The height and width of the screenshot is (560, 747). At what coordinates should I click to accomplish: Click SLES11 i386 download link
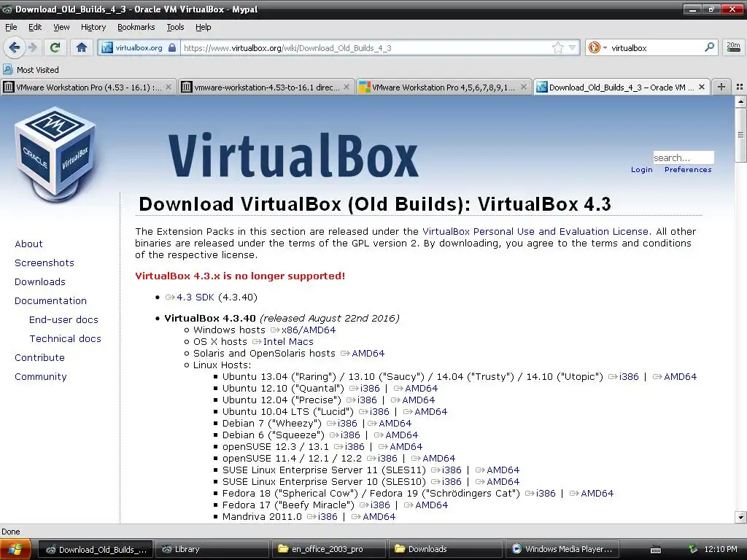(x=446, y=470)
